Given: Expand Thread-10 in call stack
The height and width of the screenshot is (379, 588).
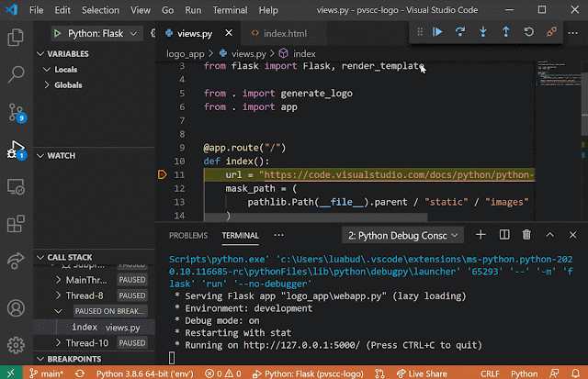Looking at the screenshot, I should [x=58, y=343].
